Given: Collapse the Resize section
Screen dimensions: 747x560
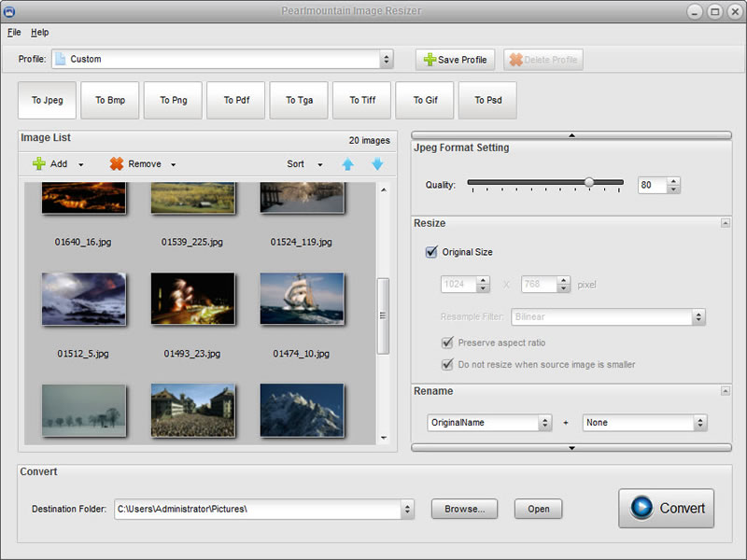Looking at the screenshot, I should (x=726, y=223).
